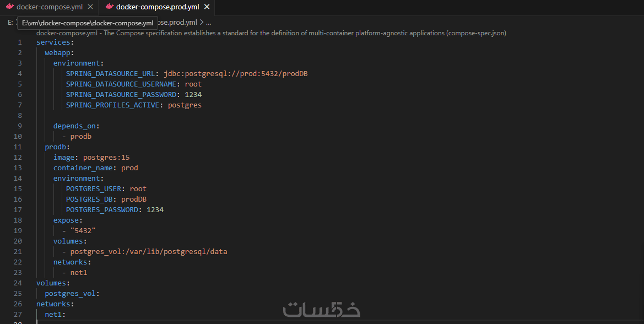Select the docker-compose.prod.yml tab
Viewport: 644px width, 324px height.
158,7
